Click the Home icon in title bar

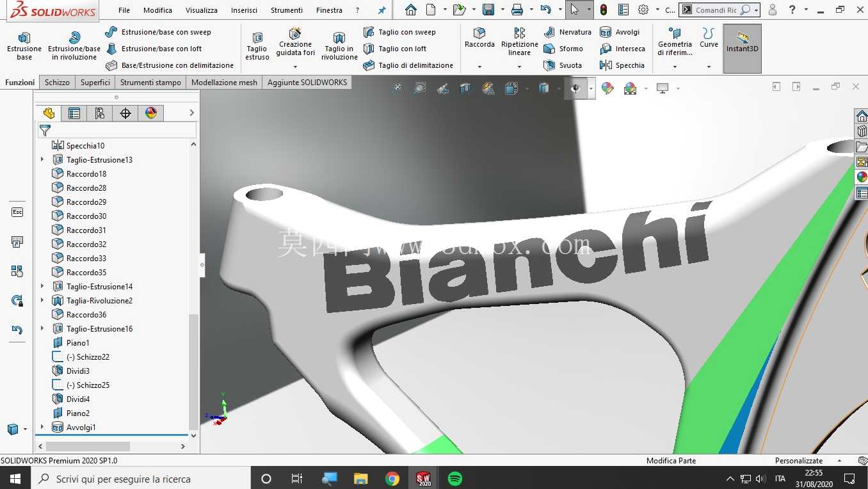pos(411,10)
